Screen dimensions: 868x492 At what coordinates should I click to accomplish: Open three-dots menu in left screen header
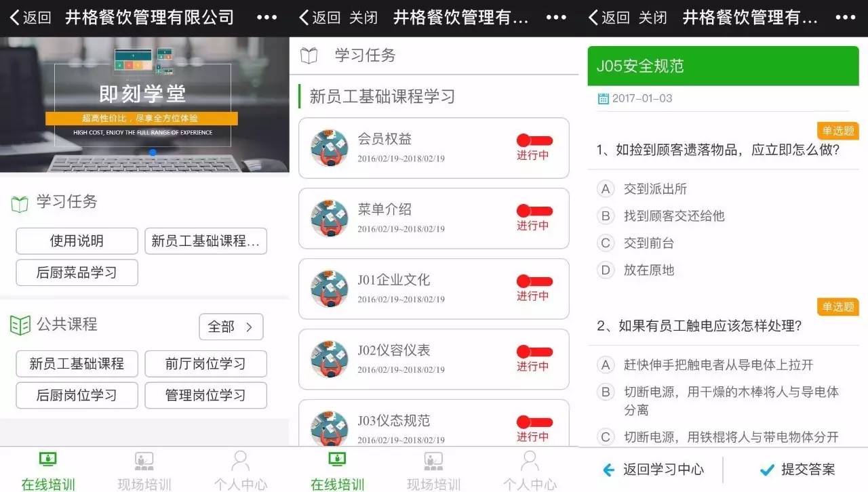pyautogui.click(x=267, y=18)
